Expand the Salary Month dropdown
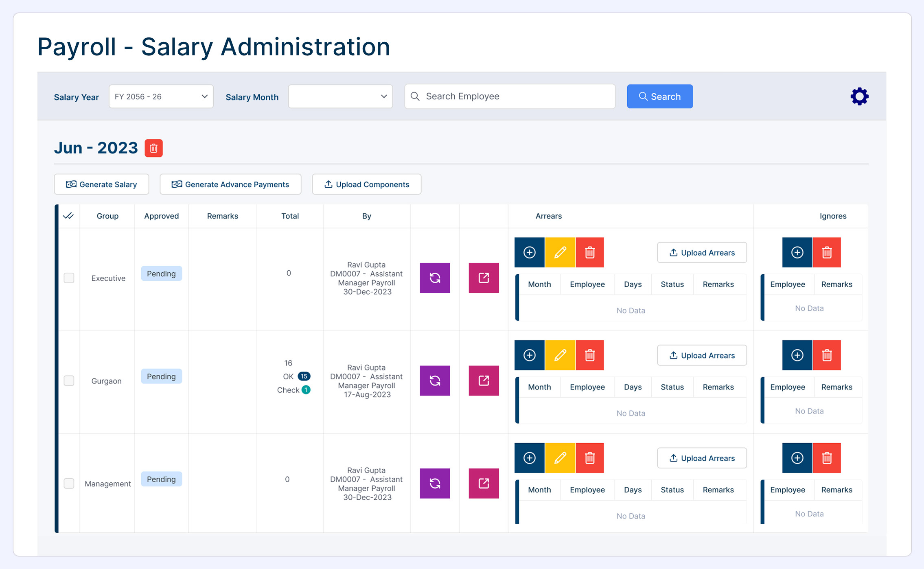This screenshot has height=569, width=924. 340,96
